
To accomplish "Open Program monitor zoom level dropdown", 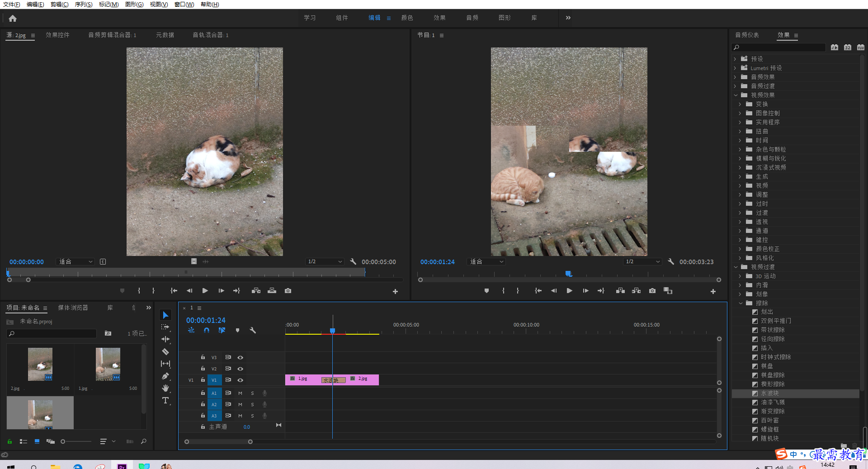I will (486, 261).
